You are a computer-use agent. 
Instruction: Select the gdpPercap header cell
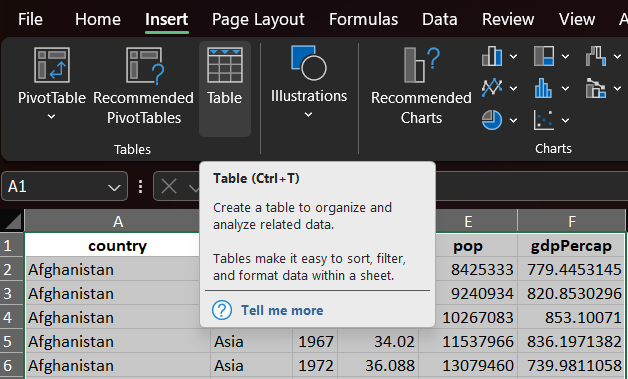pos(571,245)
